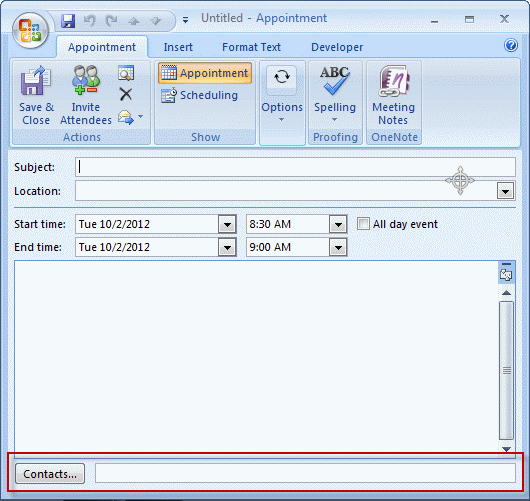The width and height of the screenshot is (530, 501).
Task: Expand the Location dropdown arrow
Action: [x=506, y=191]
